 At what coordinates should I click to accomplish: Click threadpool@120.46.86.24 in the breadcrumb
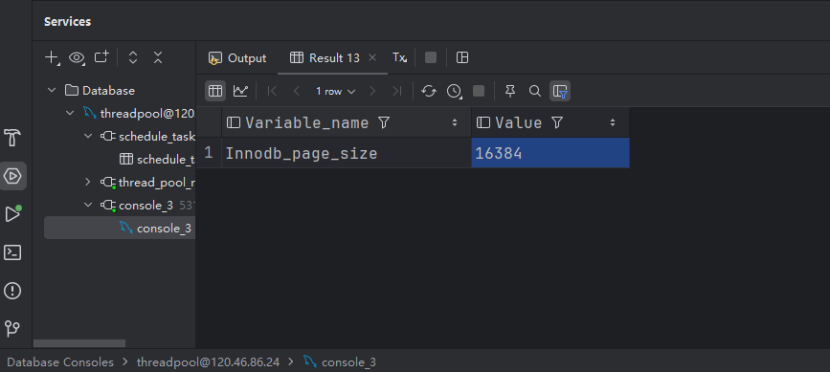point(208,362)
